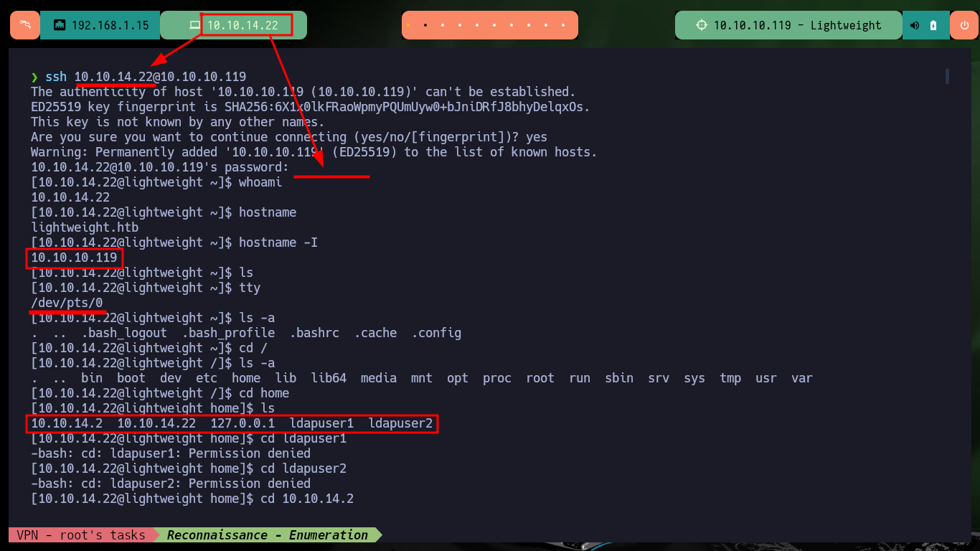This screenshot has width=980, height=551.
Task: Click the final 'cd 10.10.14.2' command line
Action: 192,499
